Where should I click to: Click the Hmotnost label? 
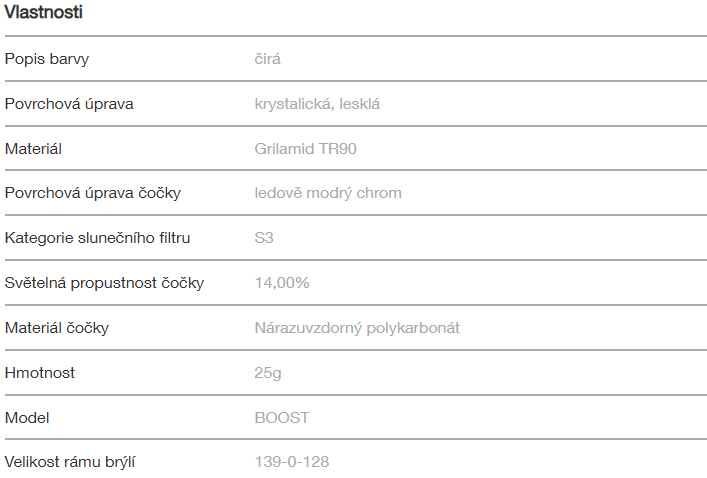[x=40, y=373]
